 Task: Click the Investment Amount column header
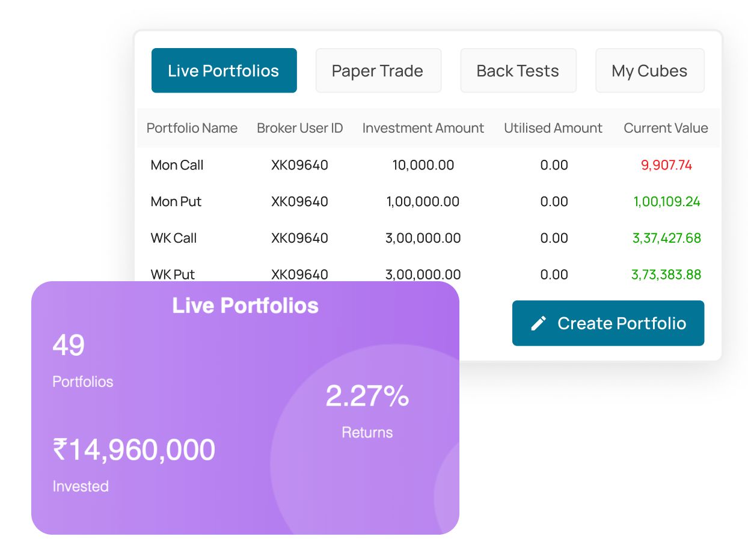click(x=423, y=128)
